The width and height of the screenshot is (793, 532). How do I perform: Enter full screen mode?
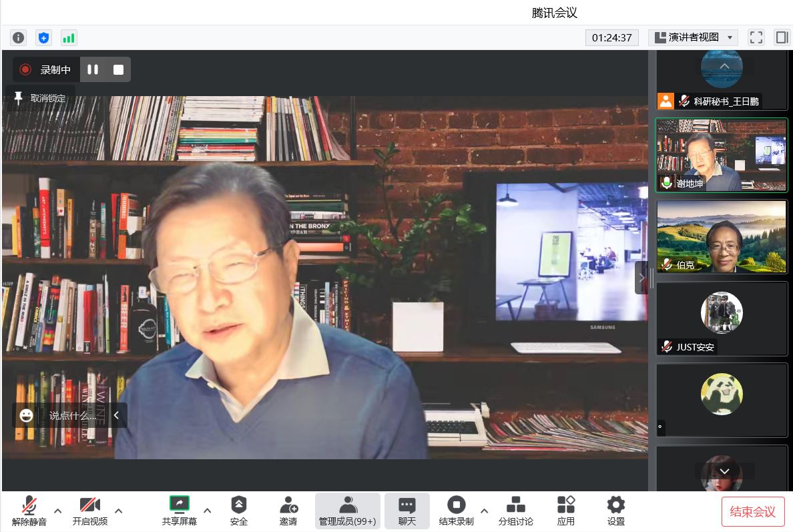coord(756,37)
